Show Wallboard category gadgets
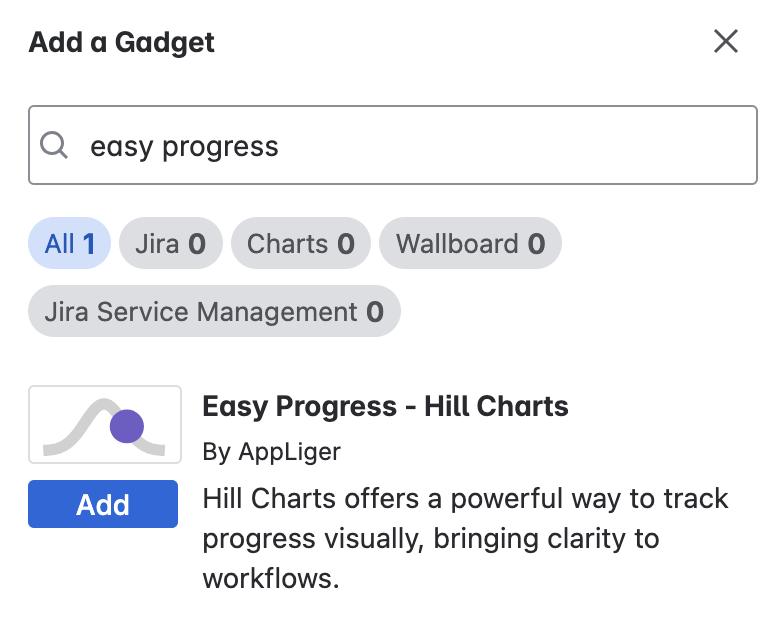 pos(470,244)
